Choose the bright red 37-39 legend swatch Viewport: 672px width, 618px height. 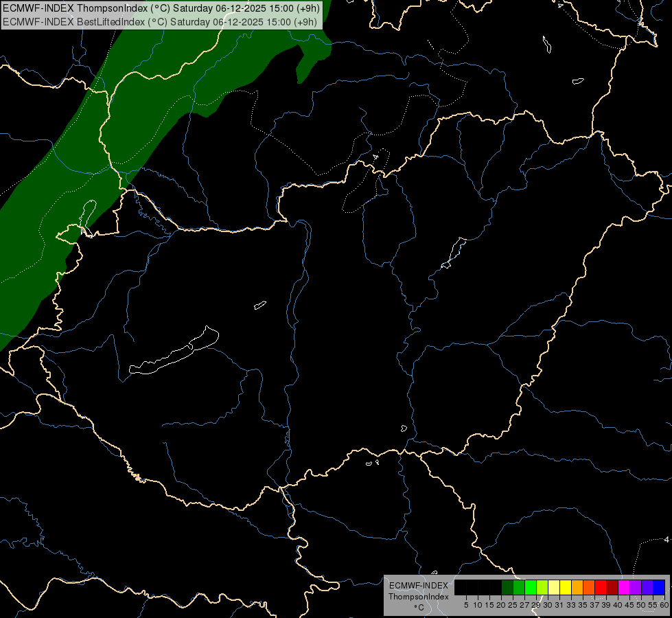point(601,587)
